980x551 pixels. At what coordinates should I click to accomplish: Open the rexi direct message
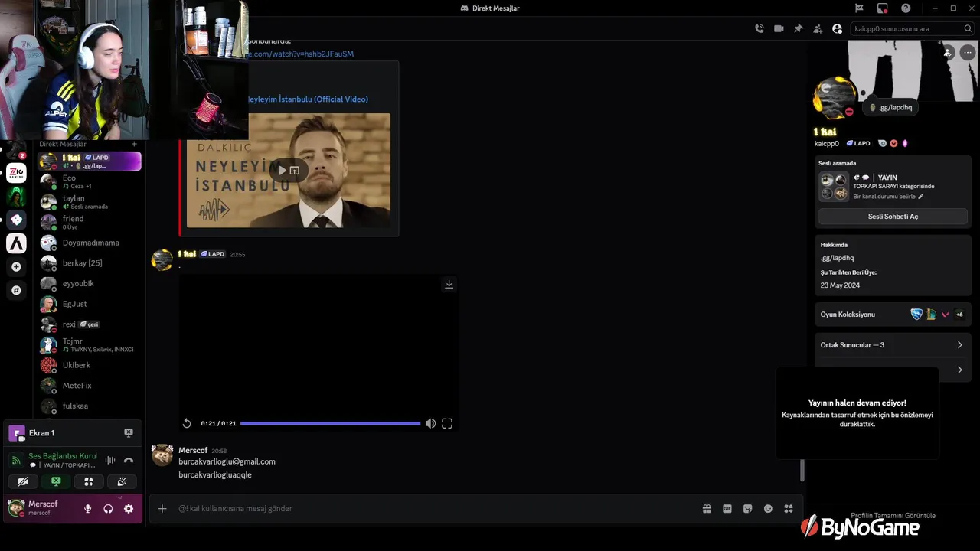(90, 324)
